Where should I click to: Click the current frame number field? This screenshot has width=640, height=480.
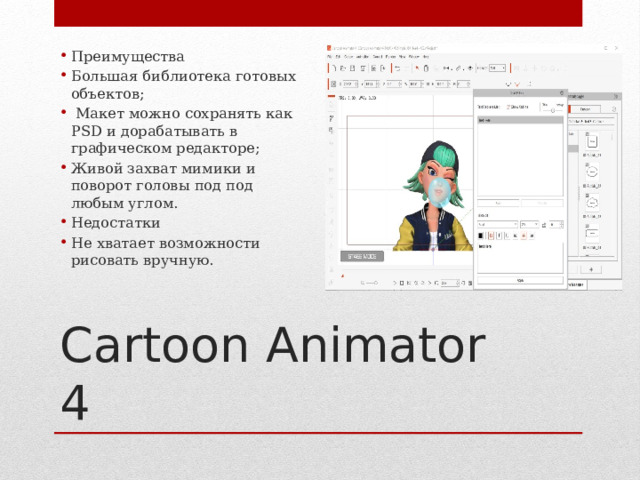(450, 283)
